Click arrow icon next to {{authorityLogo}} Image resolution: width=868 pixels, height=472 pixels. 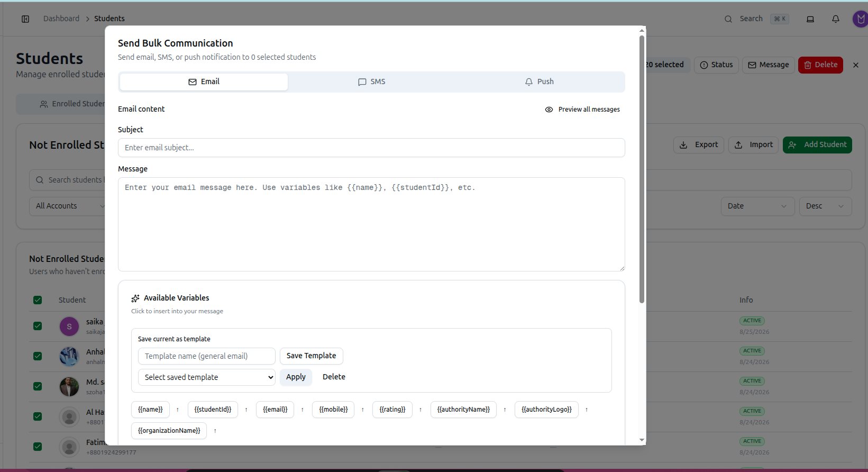(x=587, y=410)
